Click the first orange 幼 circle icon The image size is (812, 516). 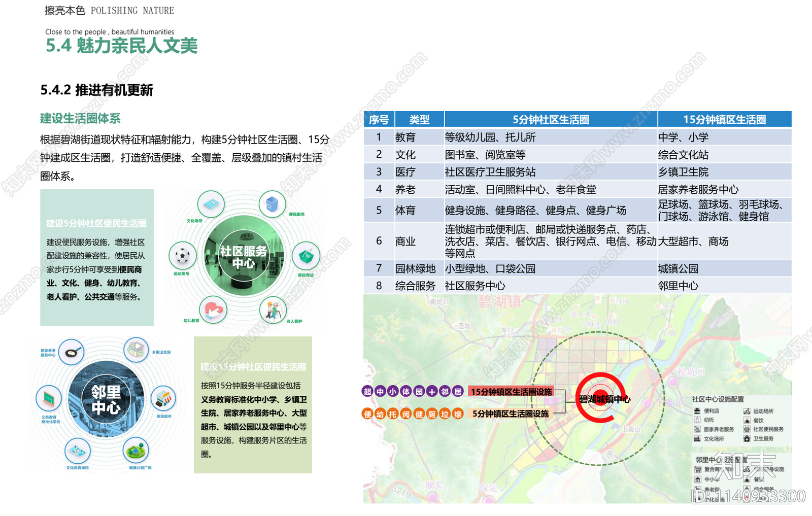coord(380,414)
